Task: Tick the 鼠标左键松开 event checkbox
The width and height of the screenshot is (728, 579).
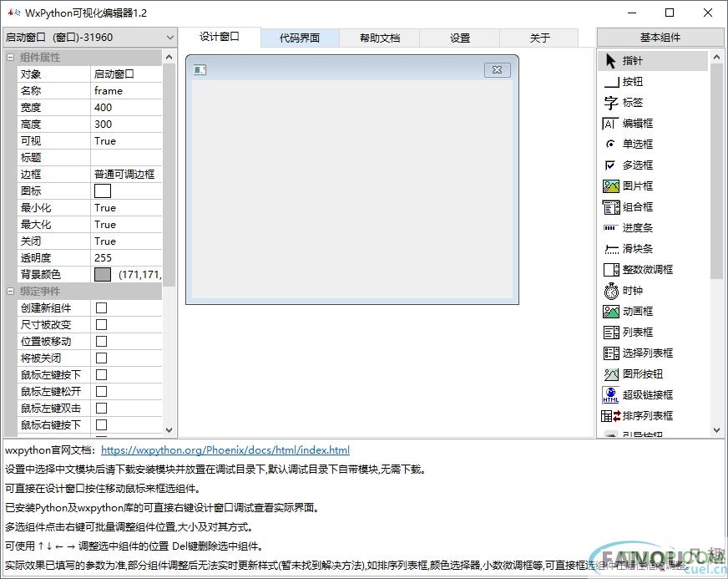Action: [x=101, y=392]
